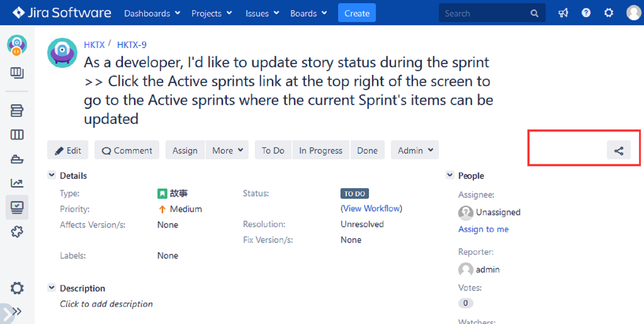
Task: Collapse the People section
Action: (450, 175)
